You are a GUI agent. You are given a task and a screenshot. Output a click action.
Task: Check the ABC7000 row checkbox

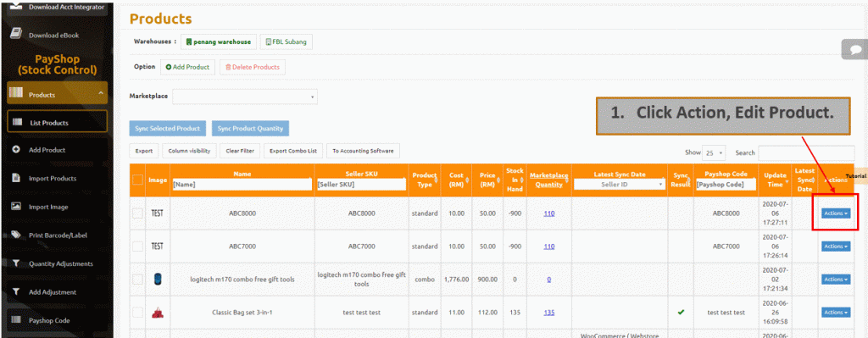click(x=137, y=247)
